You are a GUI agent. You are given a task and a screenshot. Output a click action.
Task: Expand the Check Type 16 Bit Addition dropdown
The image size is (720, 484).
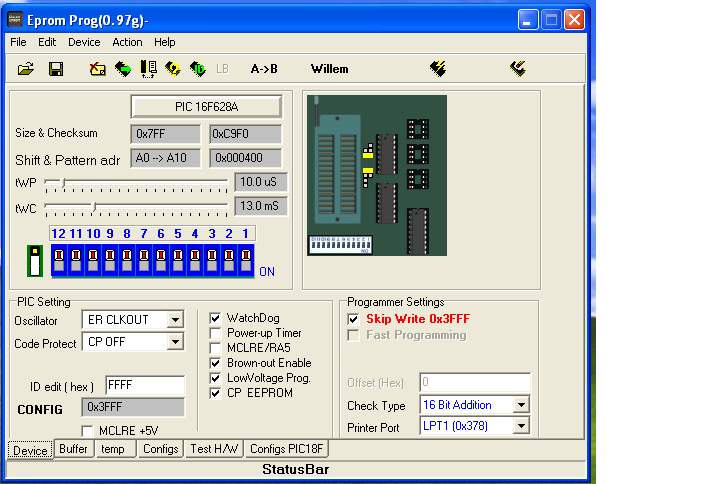point(521,405)
